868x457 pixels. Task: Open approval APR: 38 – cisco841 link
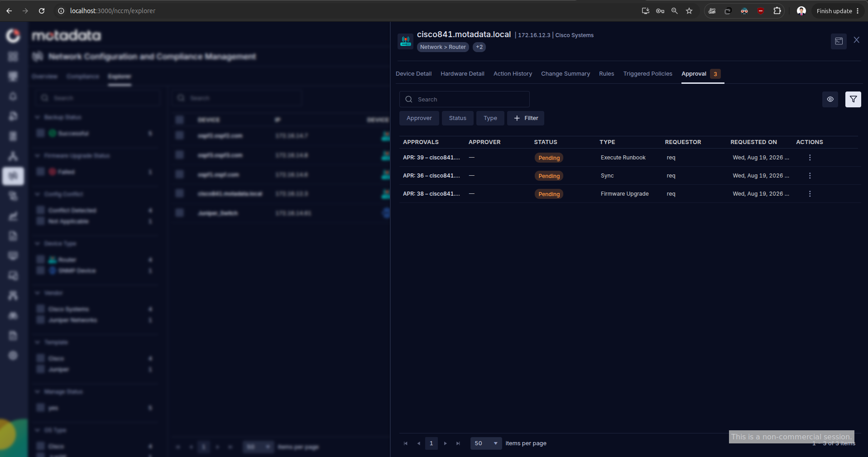pyautogui.click(x=431, y=194)
